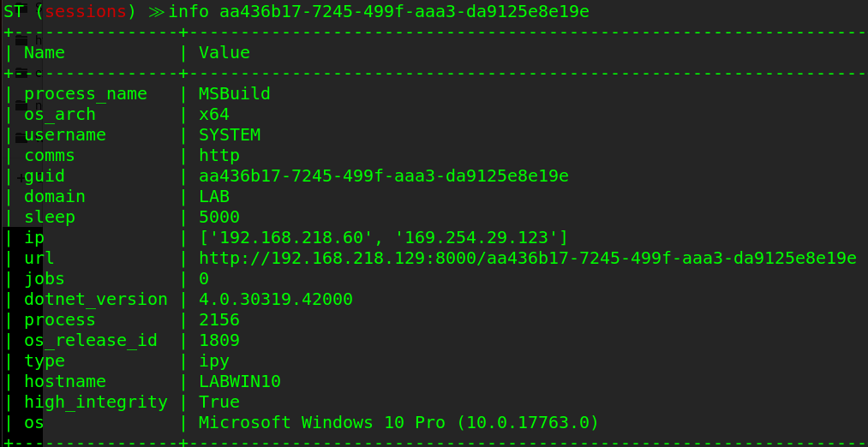Select the dotnet_version value 4.0.30319.42000
This screenshot has width=868, height=447.
pyautogui.click(x=275, y=299)
